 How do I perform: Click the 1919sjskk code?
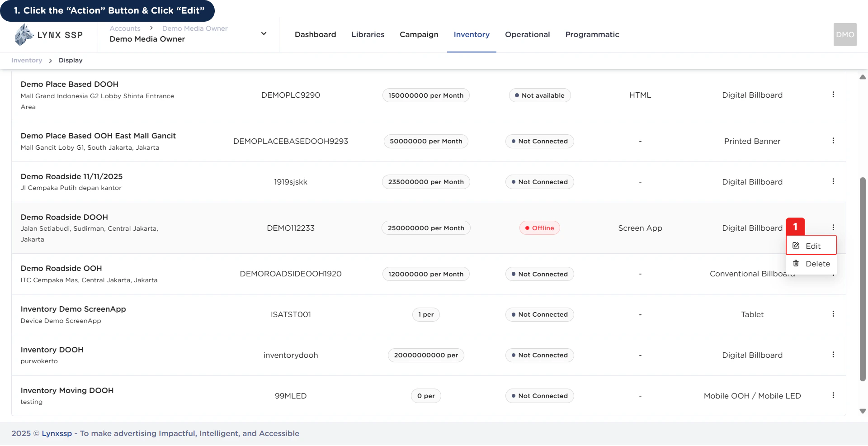tap(291, 182)
